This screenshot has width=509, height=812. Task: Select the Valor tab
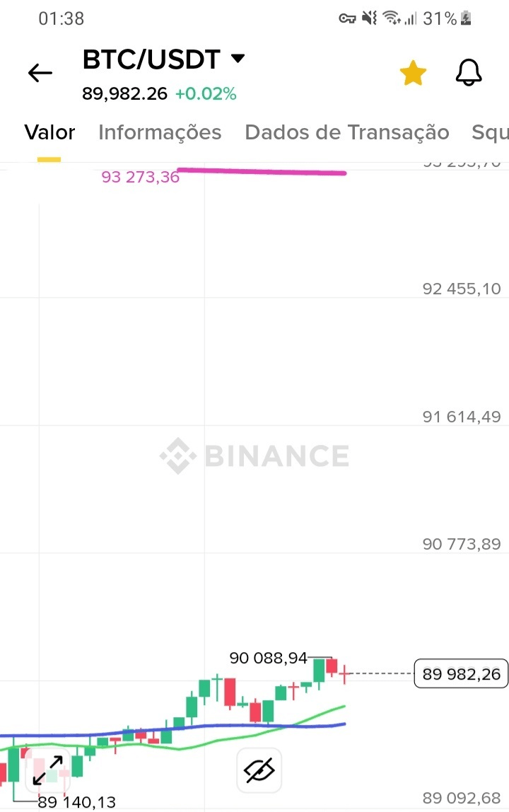[x=49, y=132]
